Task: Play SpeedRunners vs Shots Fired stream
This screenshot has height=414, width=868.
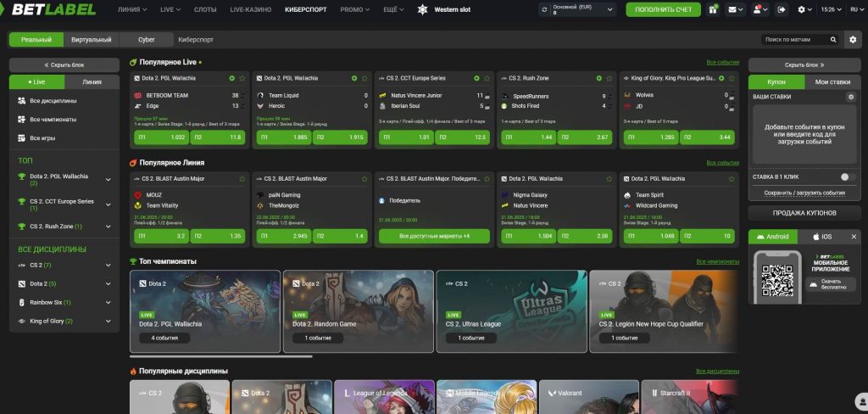Action: pos(599,78)
